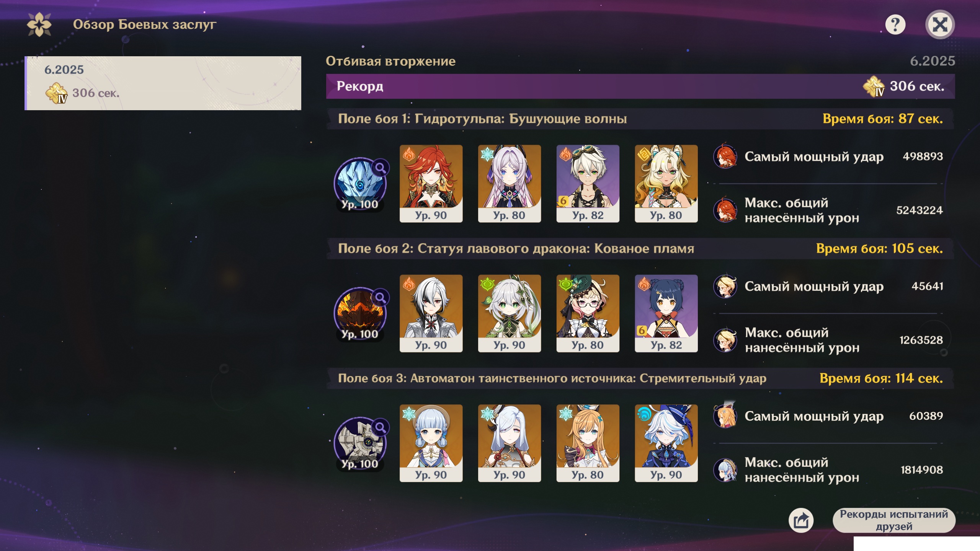
Task: Click the blonde avatar beside Самый мощный удар 45641
Action: point(725,286)
